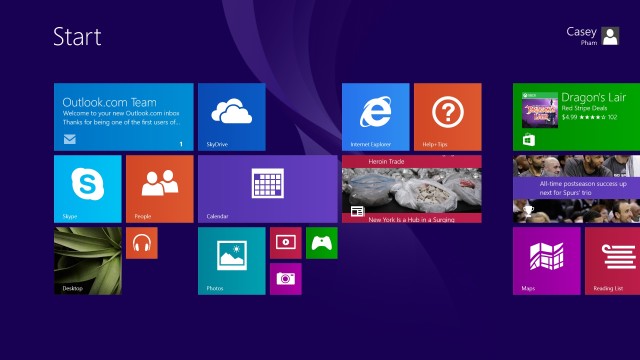640x360 pixels.
Task: Open the News tile about Heroin Trade
Action: click(411, 189)
